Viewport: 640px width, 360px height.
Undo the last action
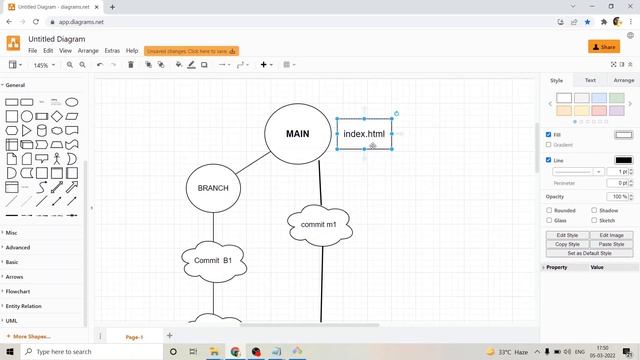coord(100,64)
